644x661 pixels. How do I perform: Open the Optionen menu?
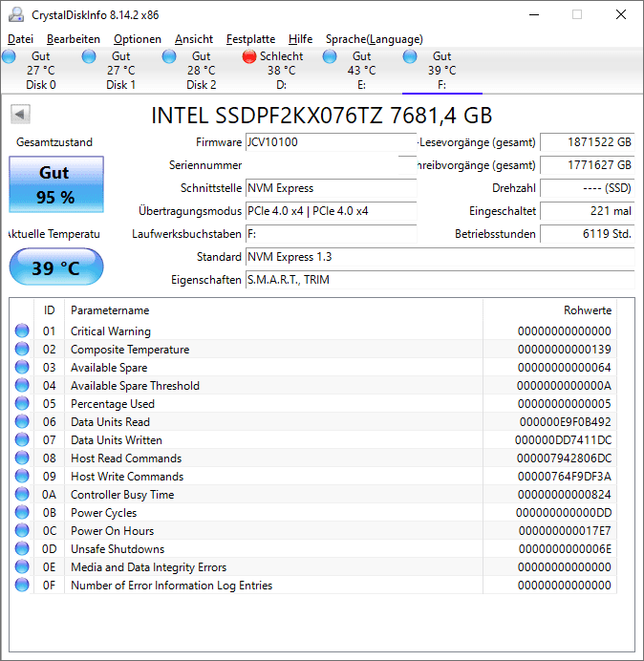[x=138, y=39]
